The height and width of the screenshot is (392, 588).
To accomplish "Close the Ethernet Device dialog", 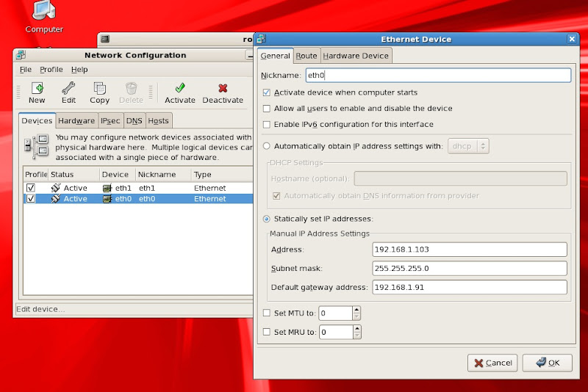I will pyautogui.click(x=572, y=39).
